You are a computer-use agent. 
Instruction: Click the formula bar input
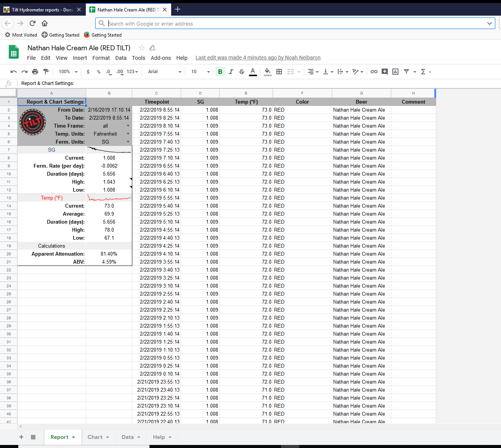(x=259, y=83)
